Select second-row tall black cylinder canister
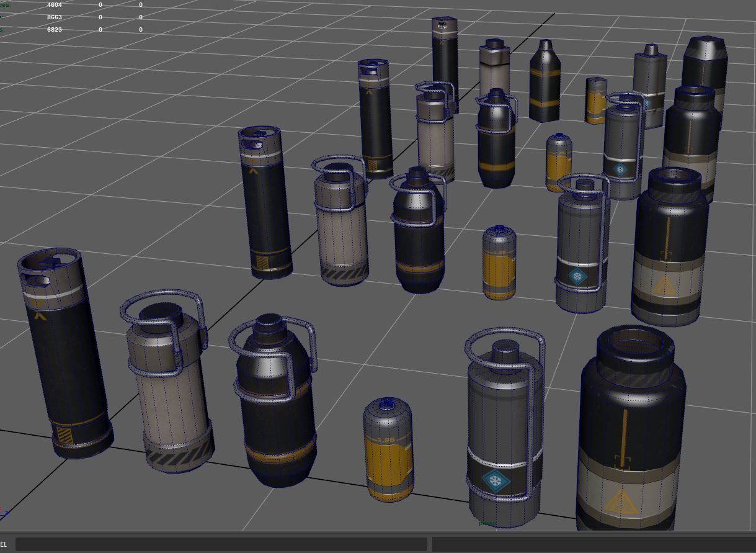The width and height of the screenshot is (756, 553). [x=265, y=202]
